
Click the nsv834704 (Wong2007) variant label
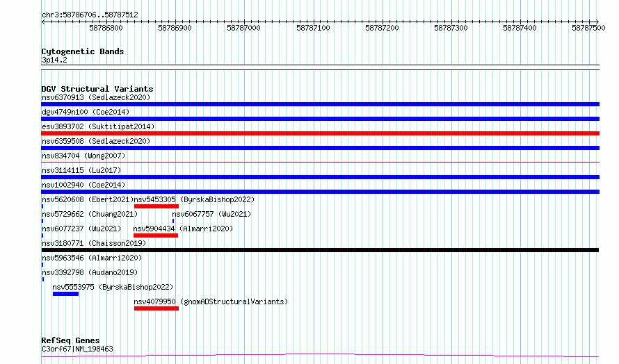83,156
